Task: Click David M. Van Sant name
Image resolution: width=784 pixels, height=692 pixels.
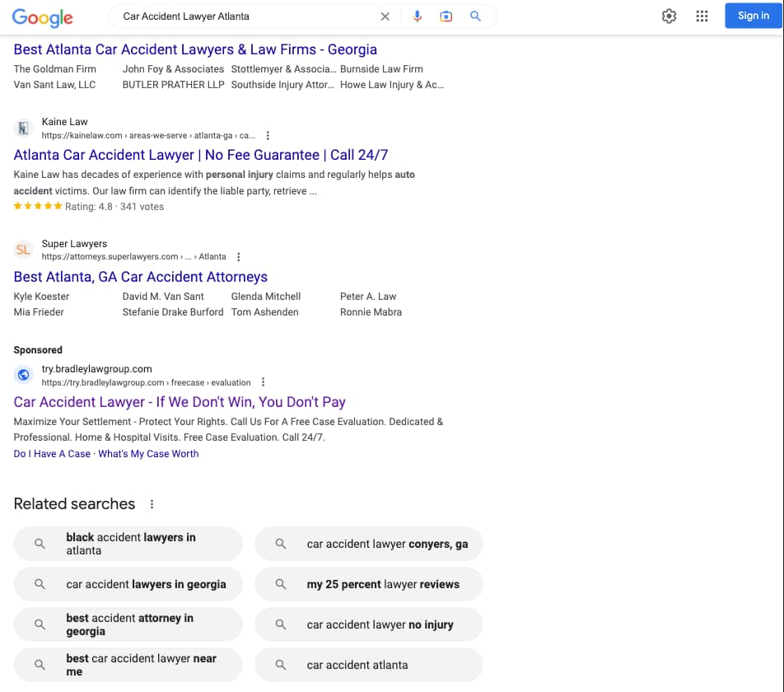Action: [x=163, y=297]
